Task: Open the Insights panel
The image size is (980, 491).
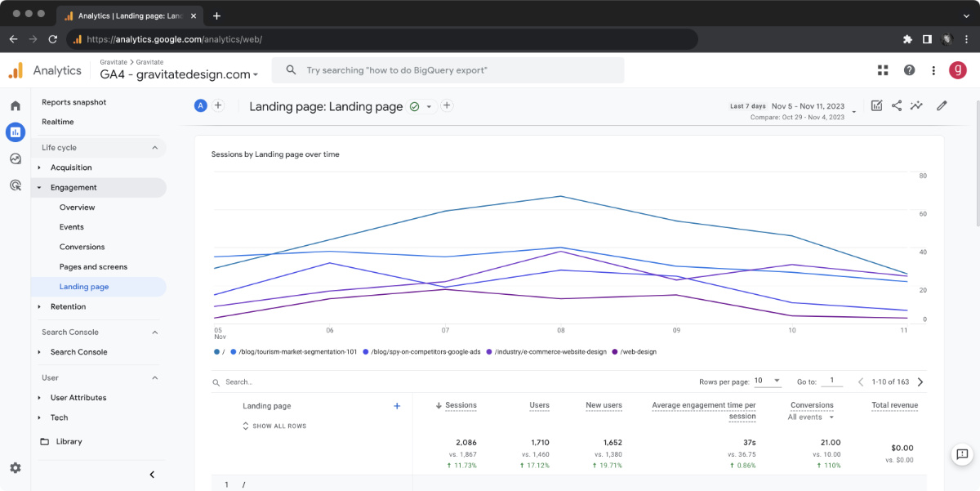Action: click(x=916, y=105)
